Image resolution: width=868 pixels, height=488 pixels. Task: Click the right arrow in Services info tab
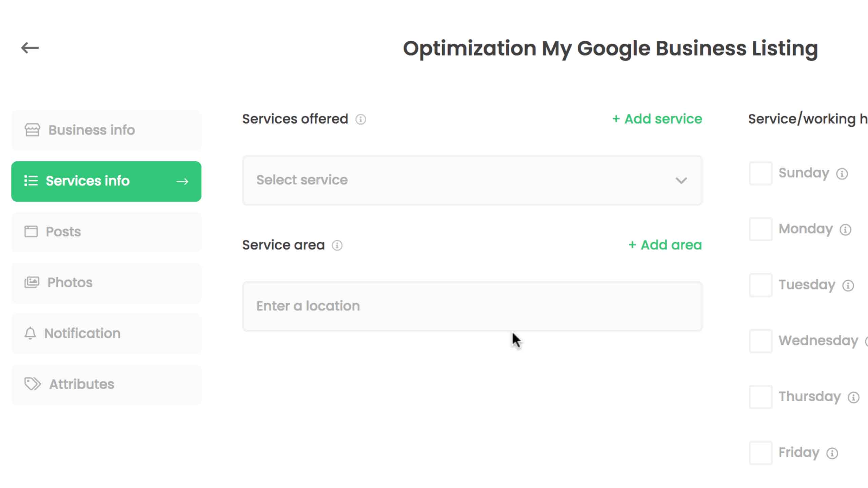(182, 182)
